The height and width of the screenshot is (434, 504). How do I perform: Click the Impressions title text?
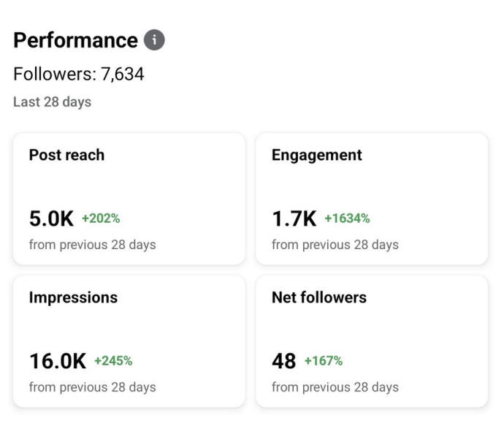[x=73, y=297]
